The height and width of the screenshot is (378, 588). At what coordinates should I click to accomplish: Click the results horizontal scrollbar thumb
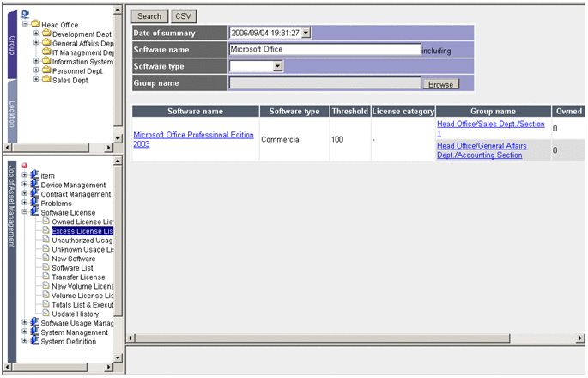tap(323, 338)
